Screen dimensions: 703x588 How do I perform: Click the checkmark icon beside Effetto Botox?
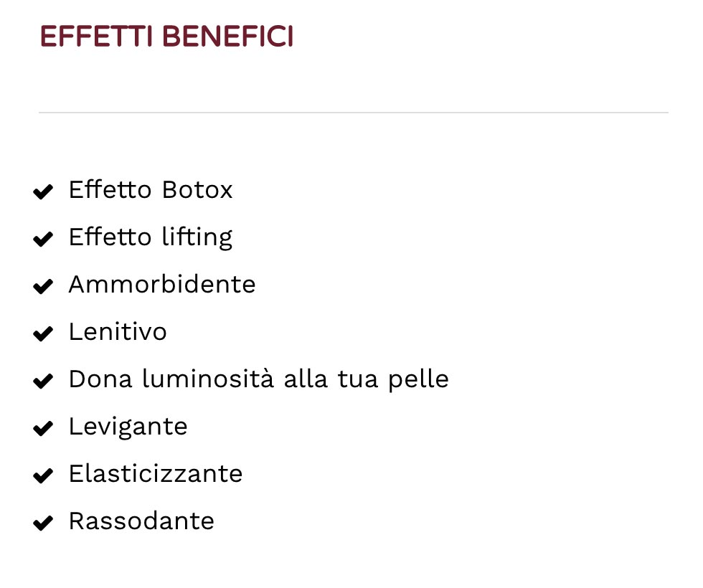43,192
